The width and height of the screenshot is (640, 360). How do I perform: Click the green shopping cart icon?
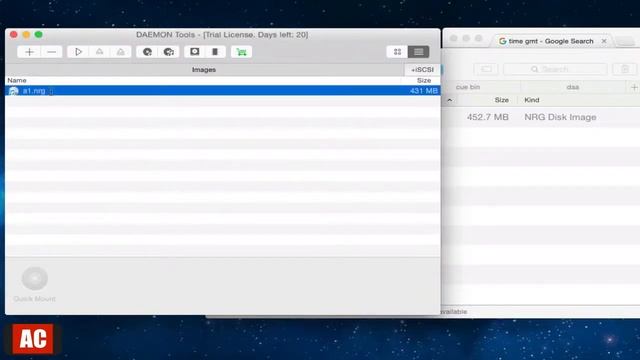pyautogui.click(x=241, y=52)
